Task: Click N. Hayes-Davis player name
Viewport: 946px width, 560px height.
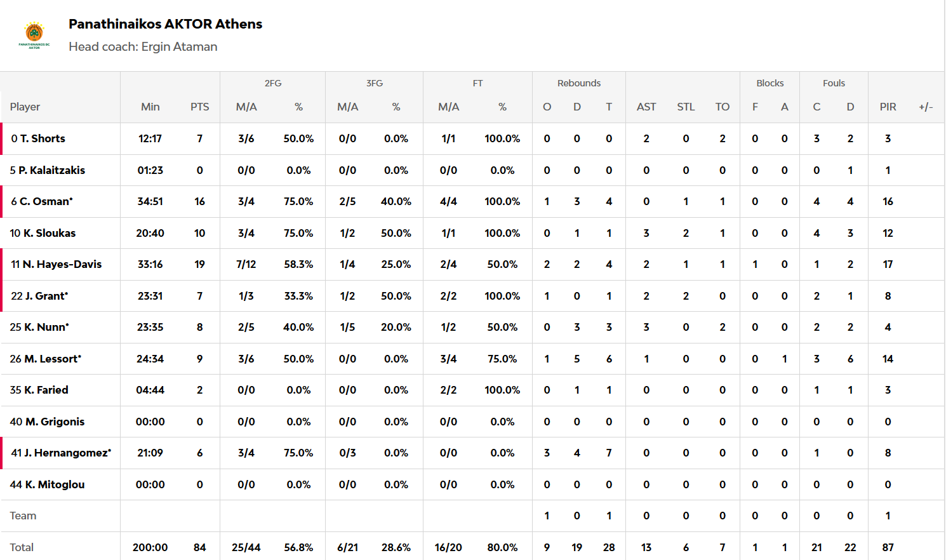Action: click(62, 264)
